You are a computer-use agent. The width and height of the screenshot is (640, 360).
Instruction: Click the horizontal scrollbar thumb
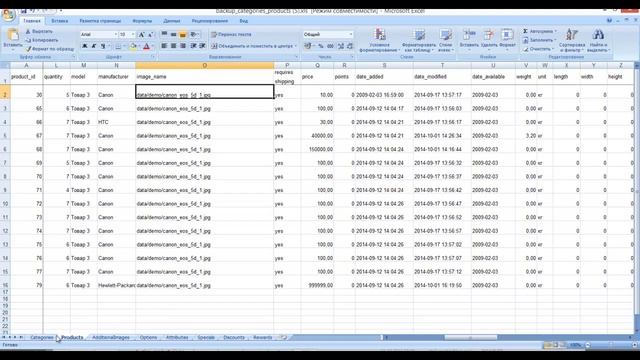(471, 338)
